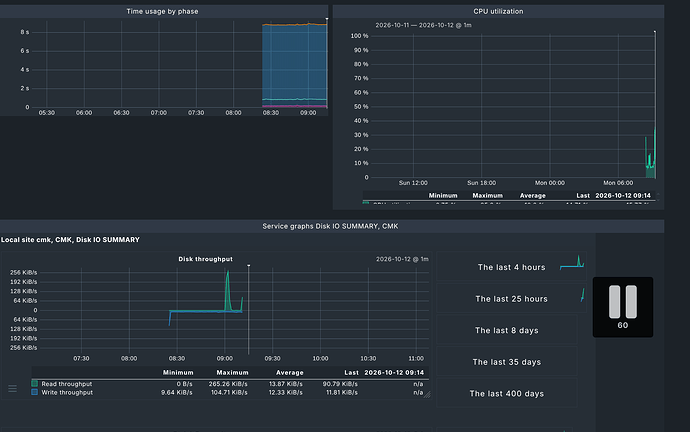Viewport: 690px width, 432px height.
Task: Click the pin marker atop Time usage graph
Action: tap(327, 19)
